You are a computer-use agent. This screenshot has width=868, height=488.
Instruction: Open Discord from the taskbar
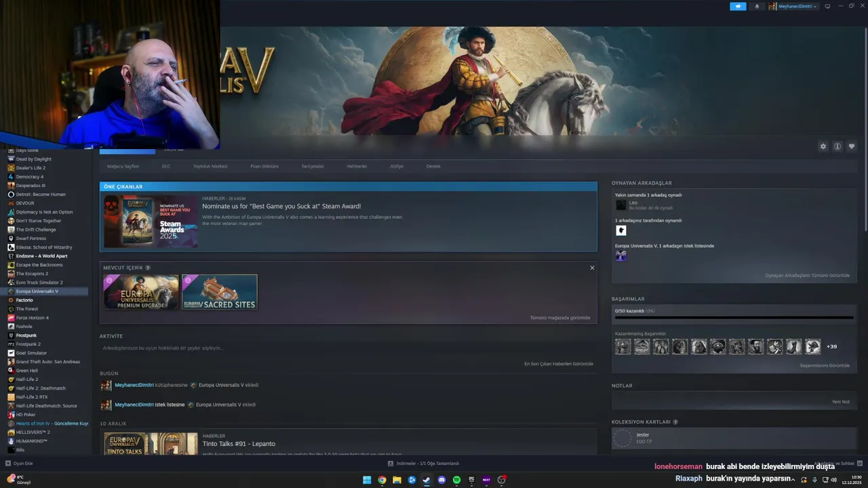pyautogui.click(x=441, y=480)
